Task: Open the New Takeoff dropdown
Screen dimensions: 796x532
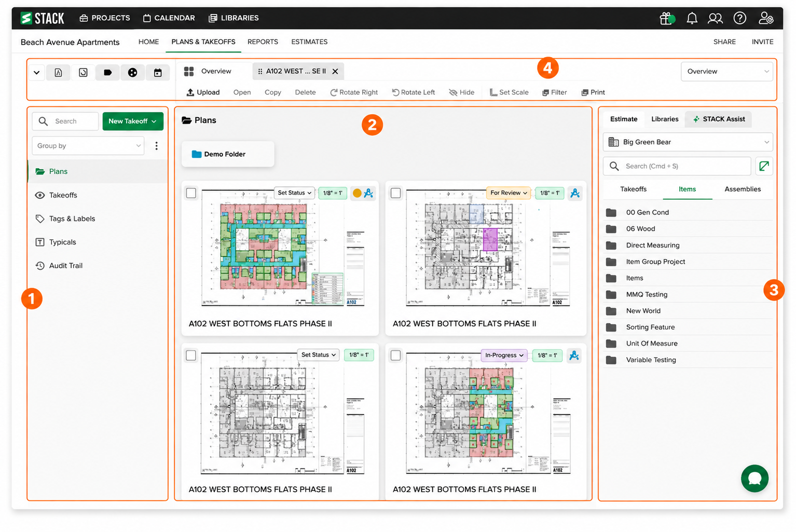Action: [133, 121]
